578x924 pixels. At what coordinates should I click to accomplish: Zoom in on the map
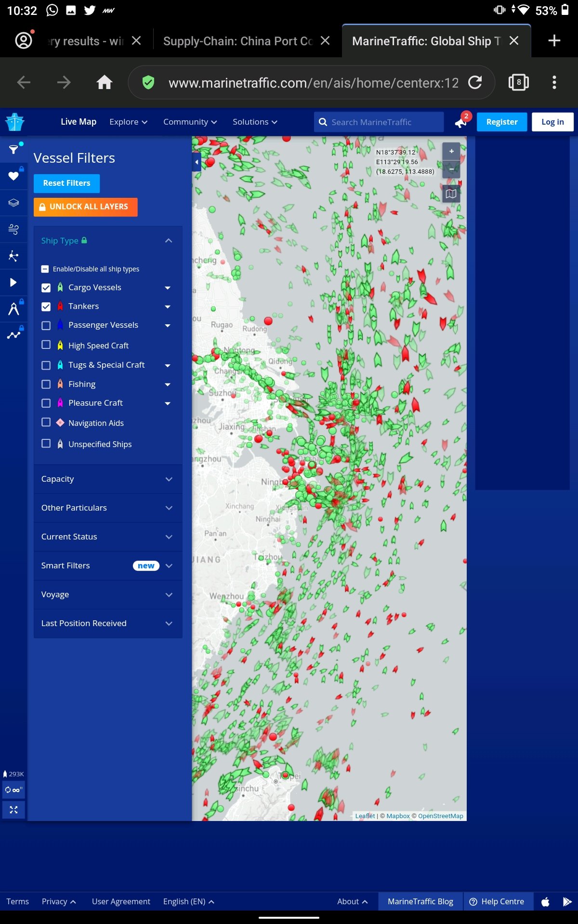[451, 151]
